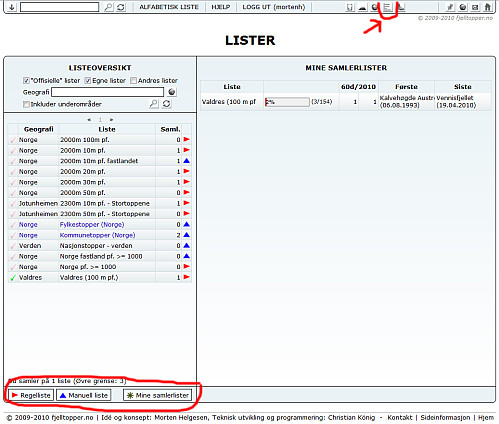Toggle collect checkmark on Nasjonstopper - verden row
499x424 pixels.
pos(13,246)
